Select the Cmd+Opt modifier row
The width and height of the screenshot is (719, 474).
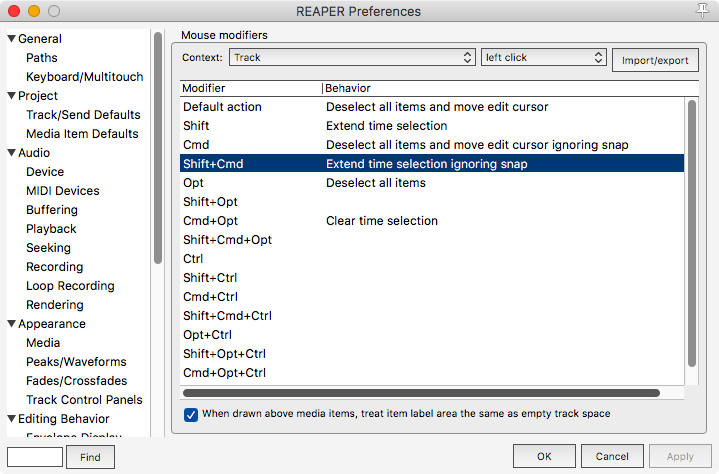click(432, 221)
